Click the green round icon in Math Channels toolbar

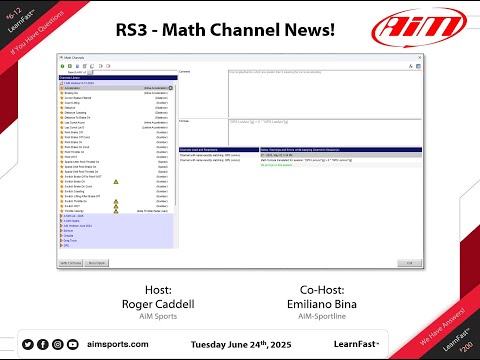pyautogui.click(x=62, y=66)
